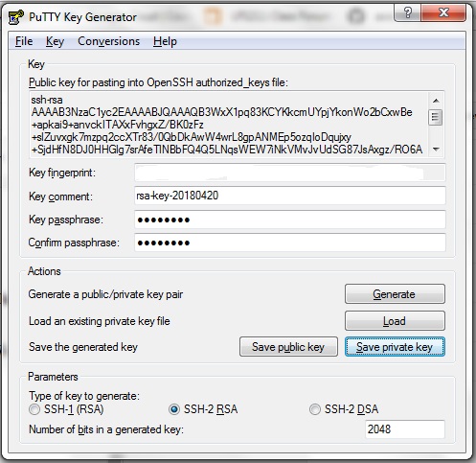Focus the Key comment field
476x463 pixels.
289,196
